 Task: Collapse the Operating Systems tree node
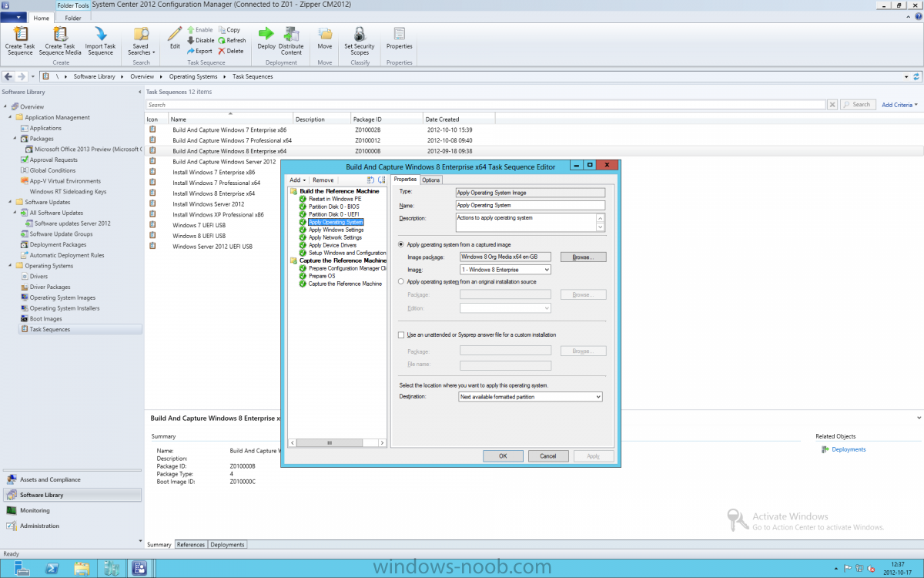(x=8, y=266)
